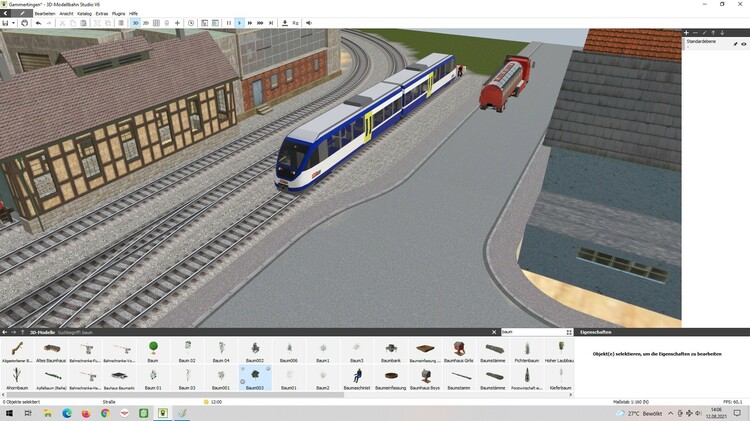Open Chrome from the Windows taskbar
Viewport: 750px width, 421px height.
[105, 413]
